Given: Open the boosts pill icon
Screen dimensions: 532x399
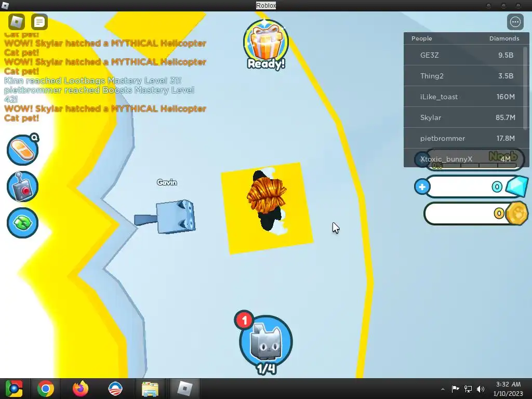Looking at the screenshot, I should click(22, 150).
